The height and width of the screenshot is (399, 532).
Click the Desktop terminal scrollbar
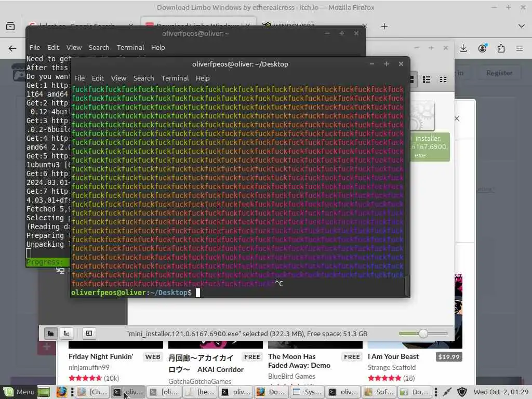click(407, 286)
